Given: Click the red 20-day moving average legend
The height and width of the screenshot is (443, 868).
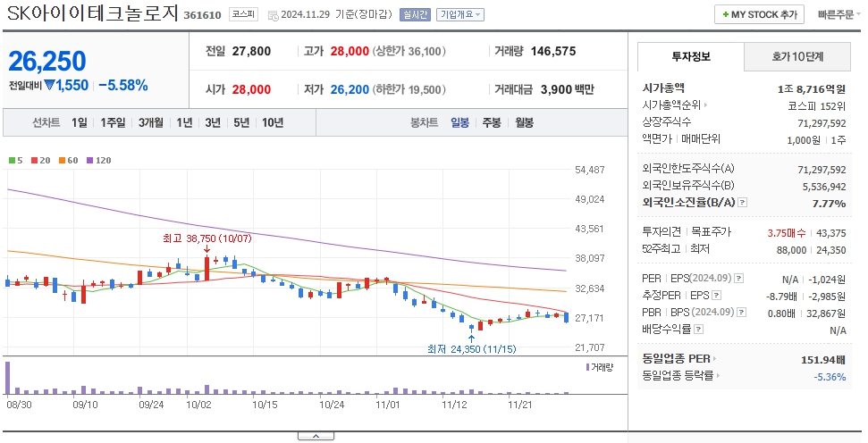Looking at the screenshot, I should tap(40, 161).
